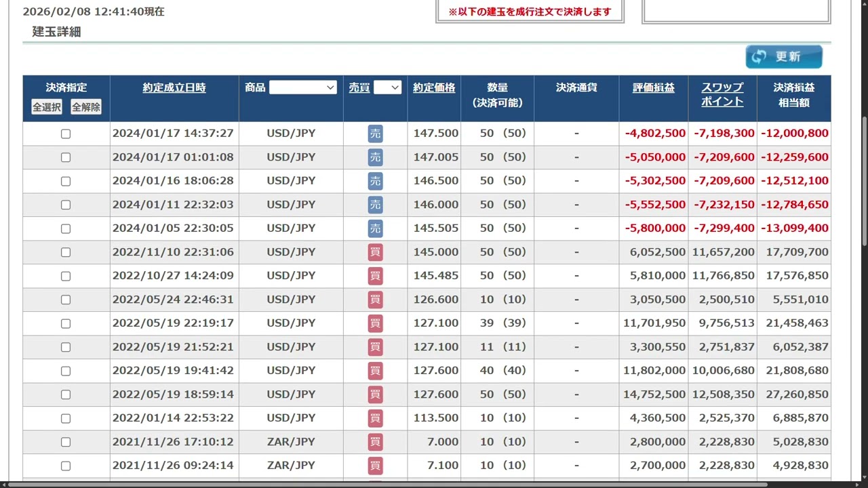Sort by スワップポイント column header
This screenshot has height=488, width=868.
[722, 94]
